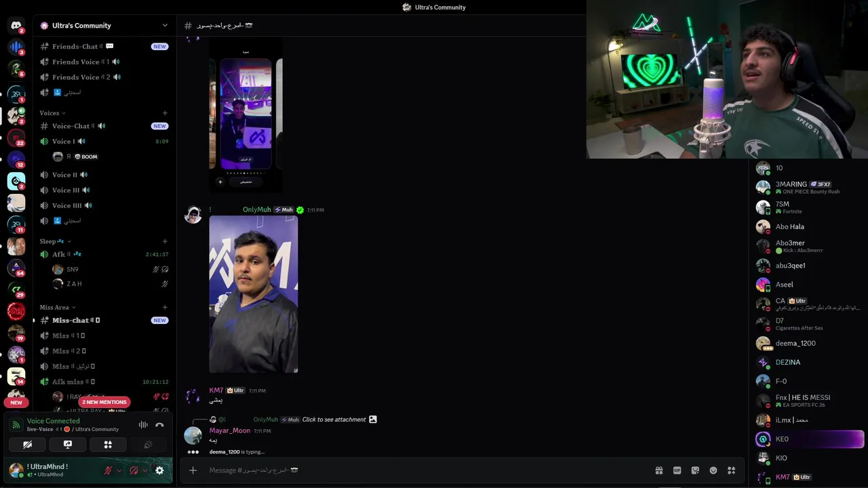Collapse the Voices category

tap(52, 113)
